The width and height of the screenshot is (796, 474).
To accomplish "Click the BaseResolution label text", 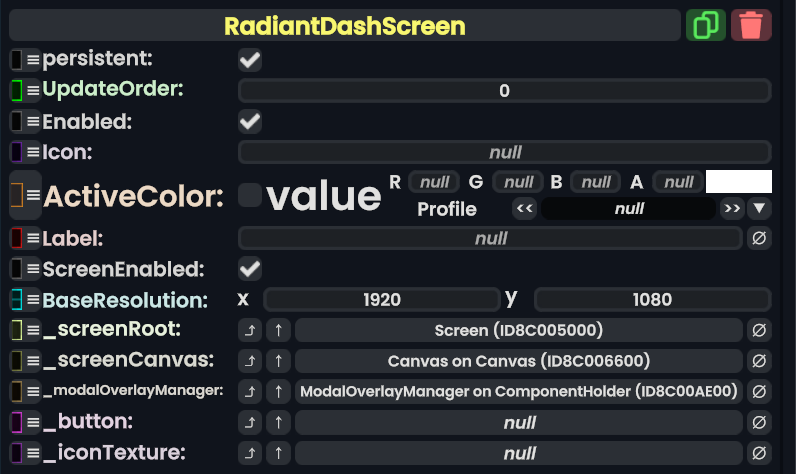I will tap(125, 300).
